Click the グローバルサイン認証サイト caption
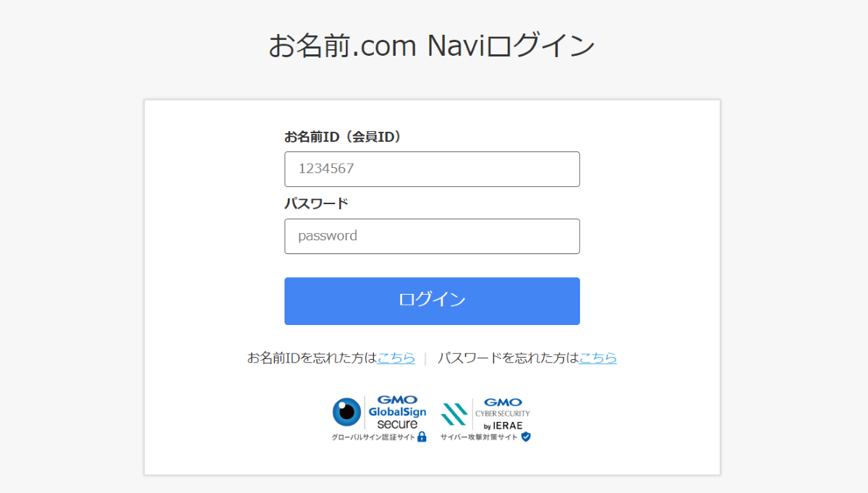 click(373, 437)
